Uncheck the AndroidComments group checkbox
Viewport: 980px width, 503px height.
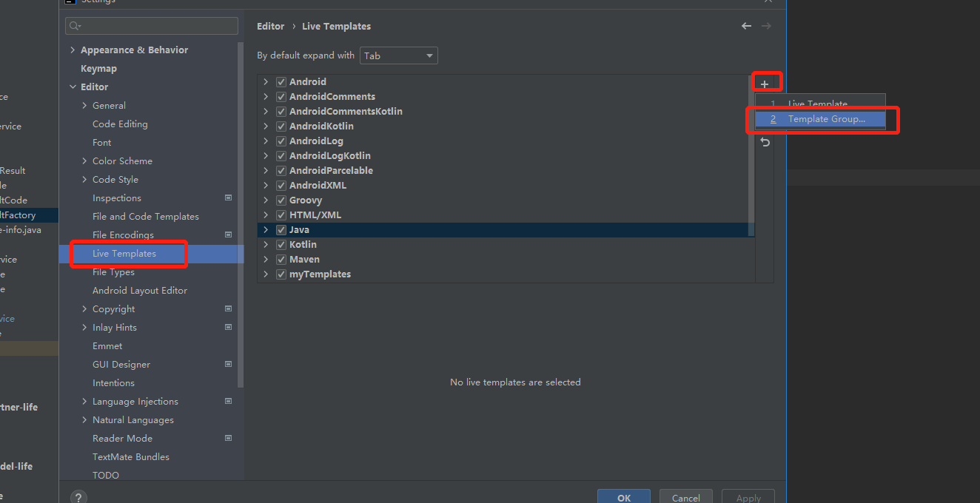(281, 96)
